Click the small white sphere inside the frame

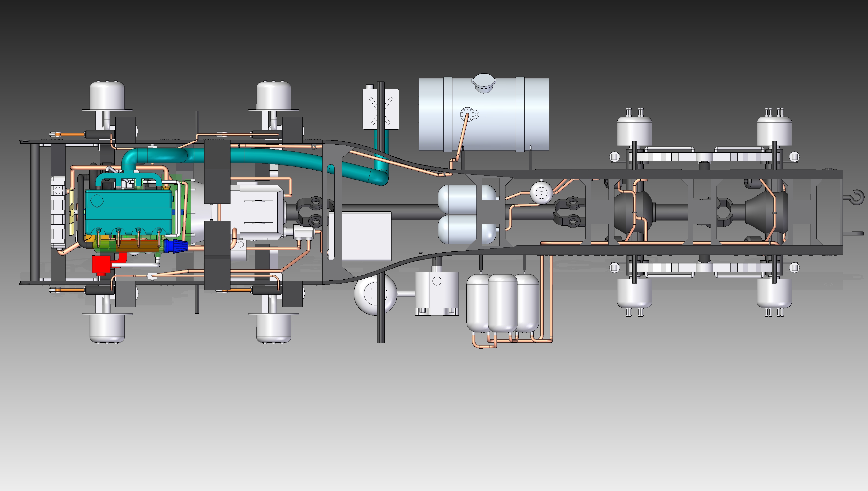(x=541, y=192)
